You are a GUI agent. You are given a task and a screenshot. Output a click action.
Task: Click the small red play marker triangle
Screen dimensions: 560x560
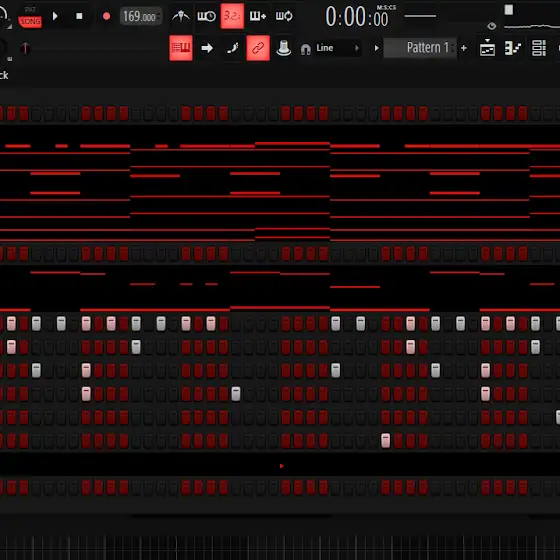pos(281,466)
